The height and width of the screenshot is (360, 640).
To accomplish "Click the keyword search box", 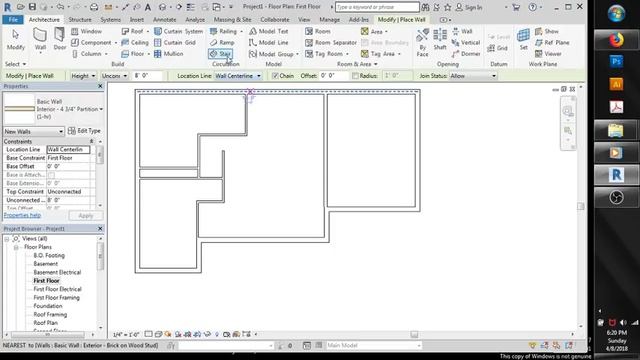I will [x=377, y=7].
